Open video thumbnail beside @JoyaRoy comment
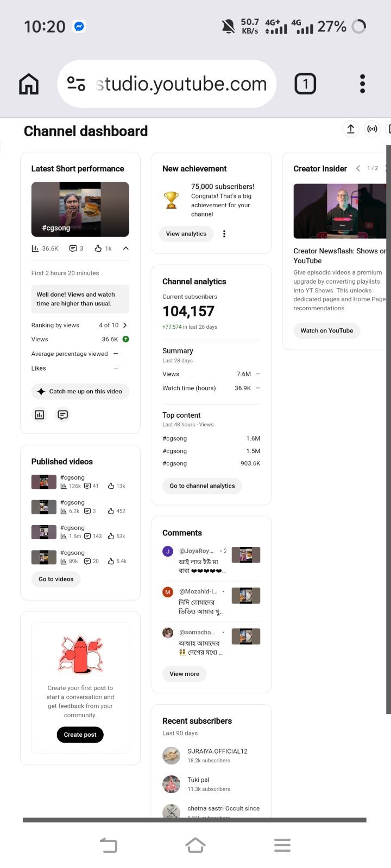 [246, 555]
